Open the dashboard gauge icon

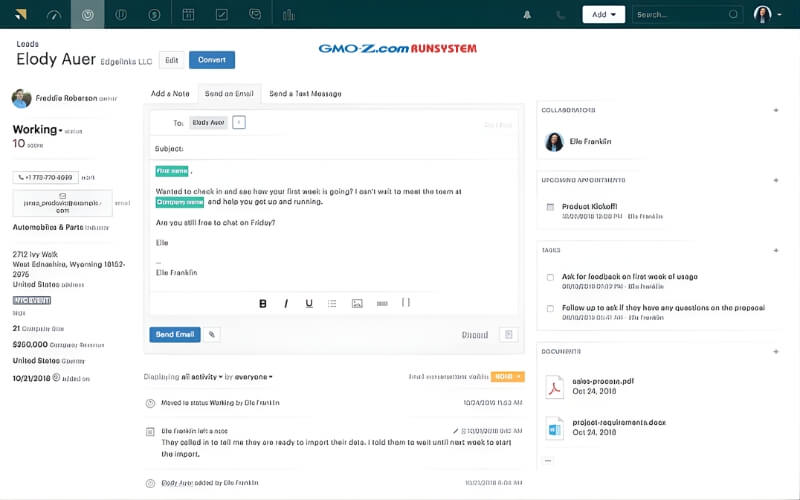tap(54, 15)
